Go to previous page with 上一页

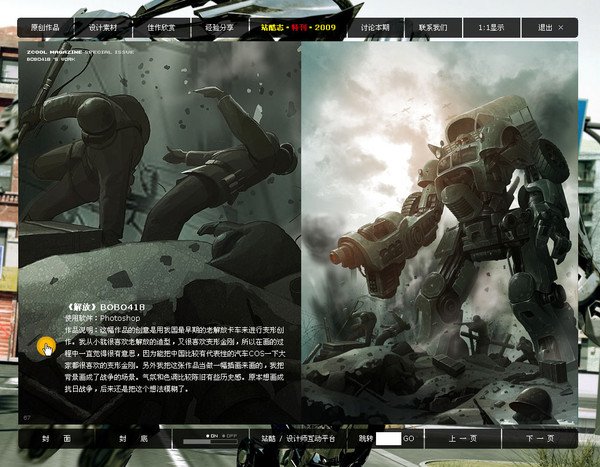[x=463, y=438]
